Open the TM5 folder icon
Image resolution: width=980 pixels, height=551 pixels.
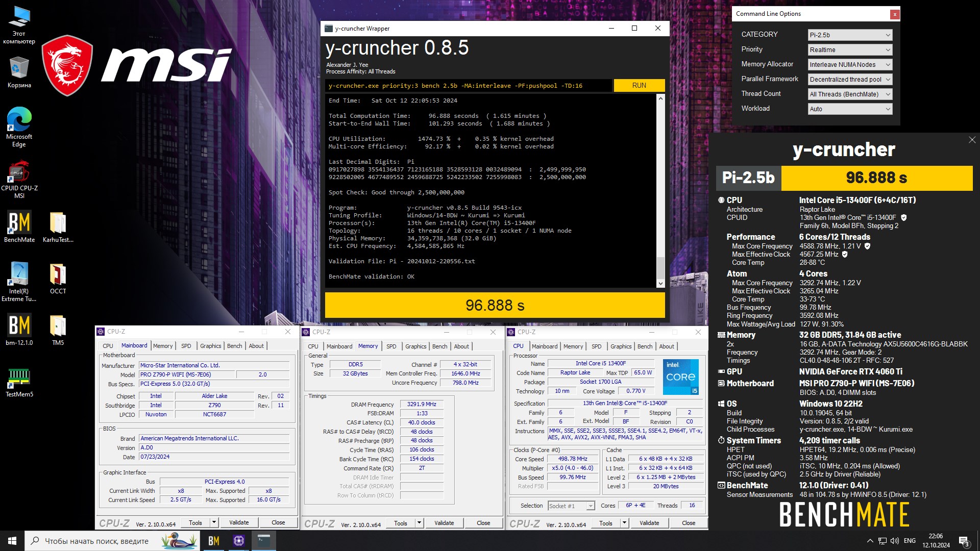tap(58, 330)
